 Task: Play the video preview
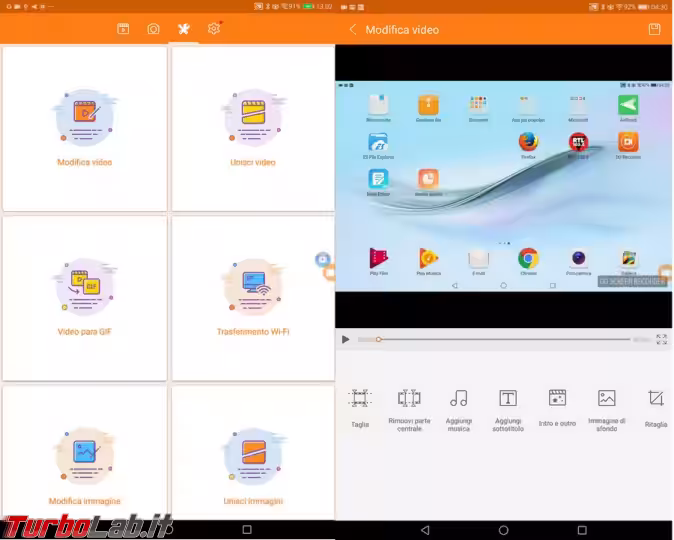[x=346, y=340]
